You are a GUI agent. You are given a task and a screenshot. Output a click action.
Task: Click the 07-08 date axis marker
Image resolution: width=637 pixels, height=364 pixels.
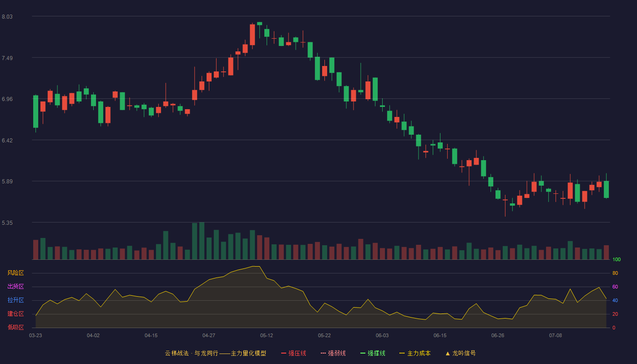pos(556,335)
